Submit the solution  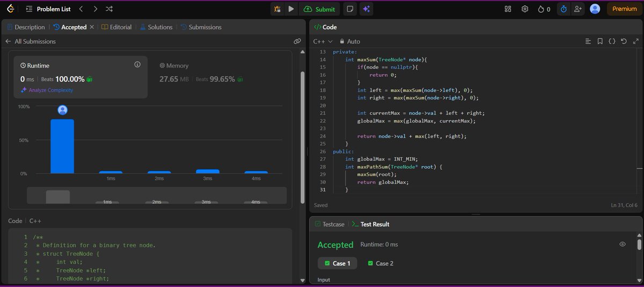pos(319,9)
